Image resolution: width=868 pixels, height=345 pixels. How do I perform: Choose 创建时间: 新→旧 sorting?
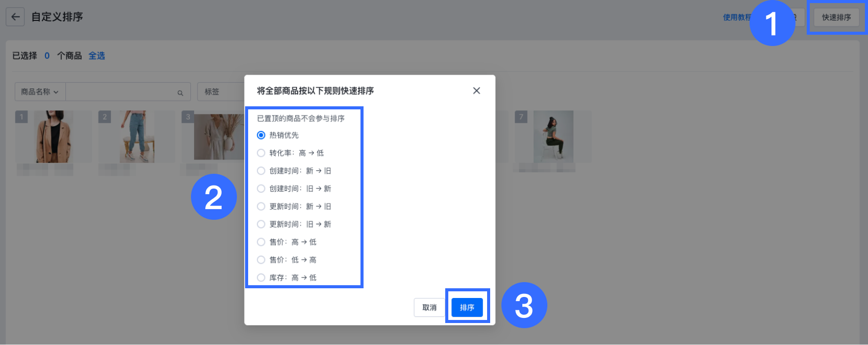[x=261, y=171]
